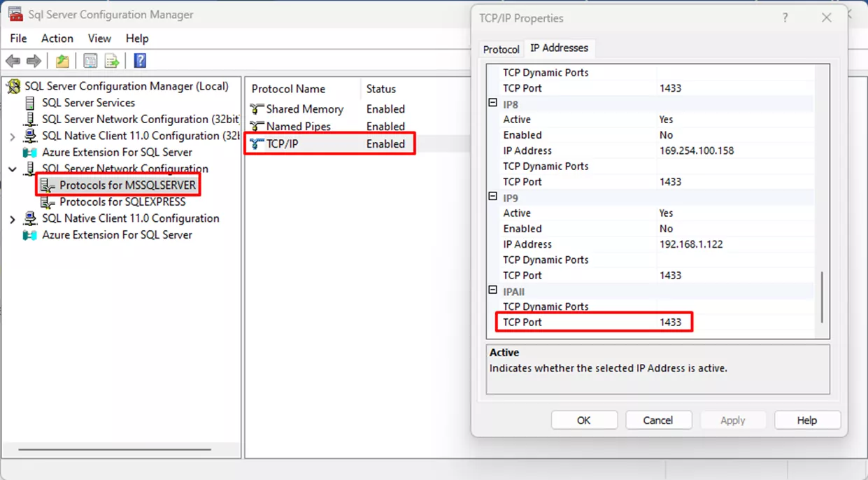The width and height of the screenshot is (868, 480).
Task: Click the Named Pipes protocol icon
Action: pyautogui.click(x=257, y=127)
